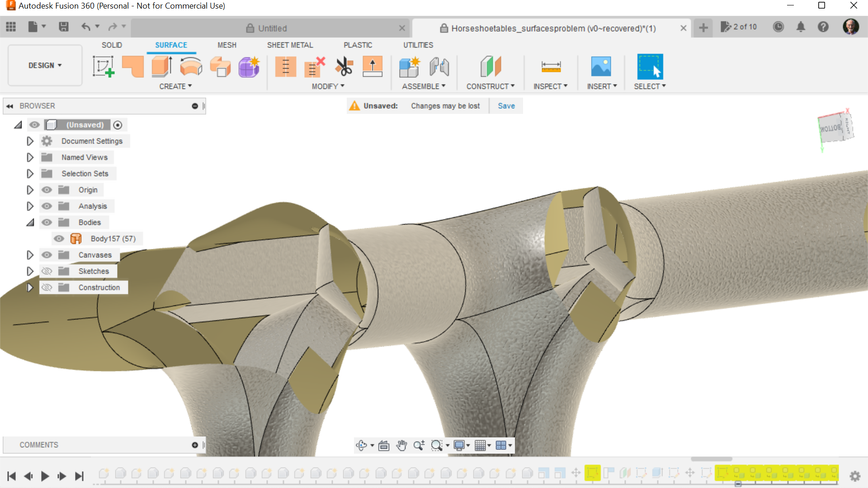
Task: Switch to the SOLID tab
Action: click(x=112, y=45)
